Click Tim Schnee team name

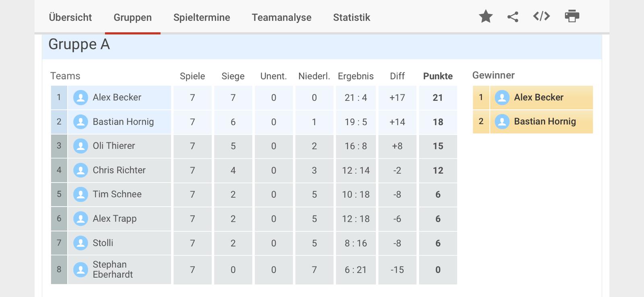[117, 194]
